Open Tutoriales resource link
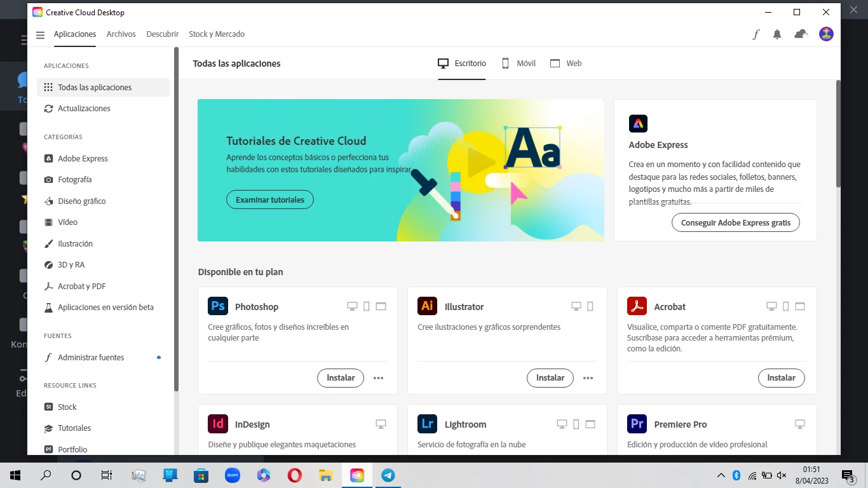 103,428
